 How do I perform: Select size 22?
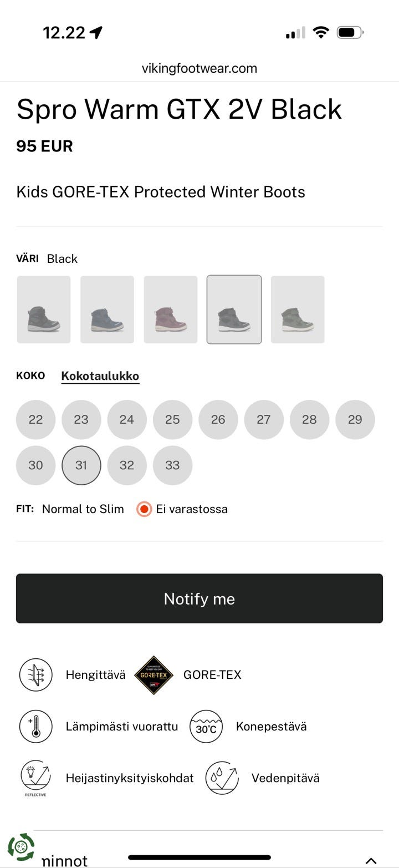pos(36,420)
